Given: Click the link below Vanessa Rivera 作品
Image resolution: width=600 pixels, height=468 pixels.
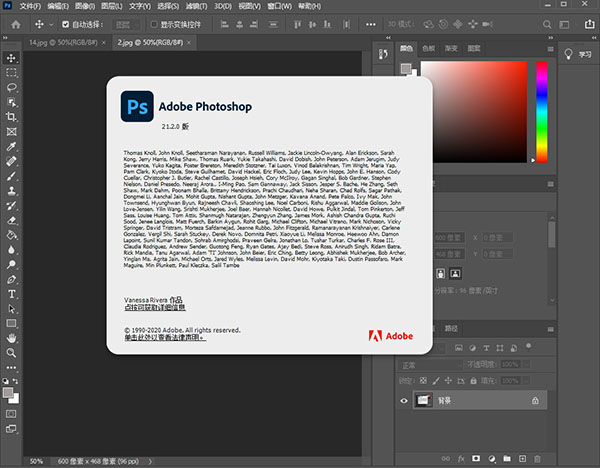Looking at the screenshot, I should coord(155,307).
